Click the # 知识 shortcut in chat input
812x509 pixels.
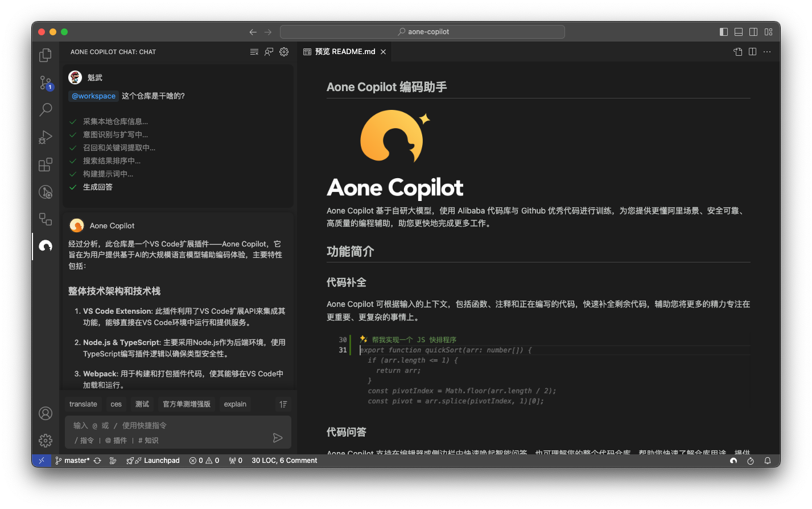(x=149, y=440)
